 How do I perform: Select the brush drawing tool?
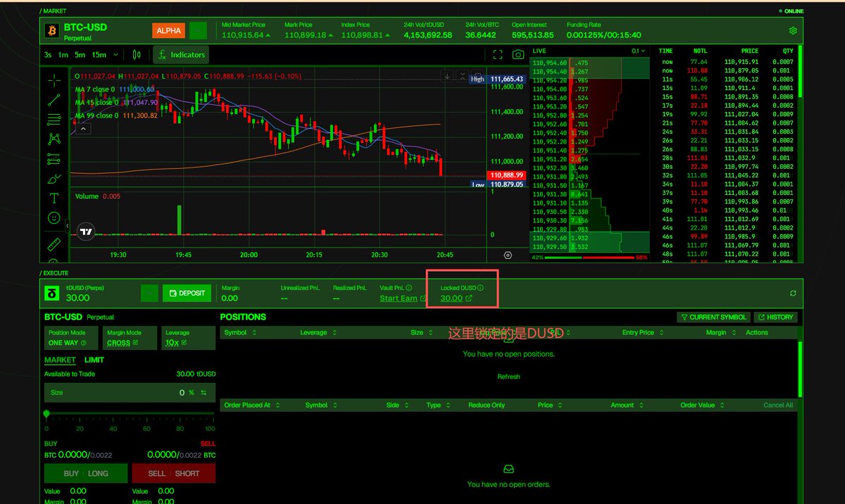54,179
